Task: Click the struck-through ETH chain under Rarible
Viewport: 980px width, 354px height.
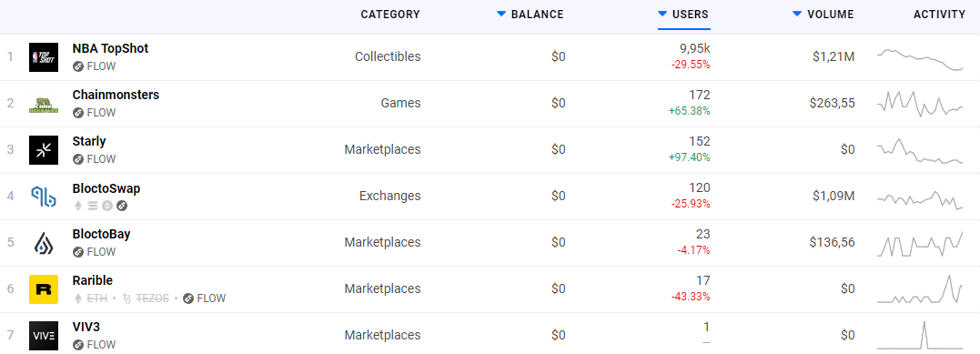Action: (91, 298)
